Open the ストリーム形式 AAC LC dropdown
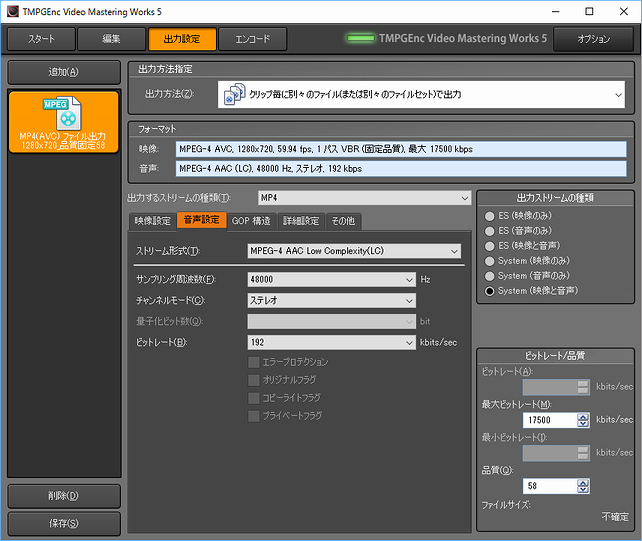The image size is (642, 541). click(x=354, y=251)
